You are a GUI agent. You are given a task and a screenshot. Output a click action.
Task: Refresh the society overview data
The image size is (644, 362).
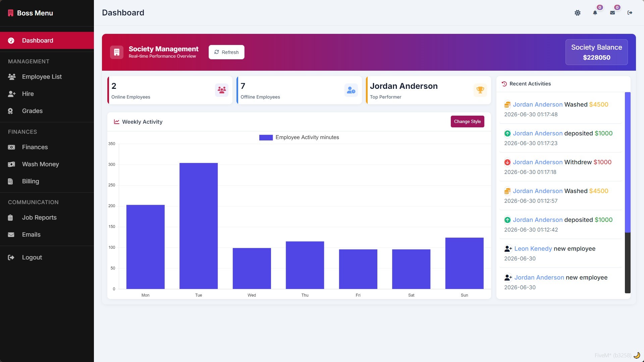coord(226,52)
